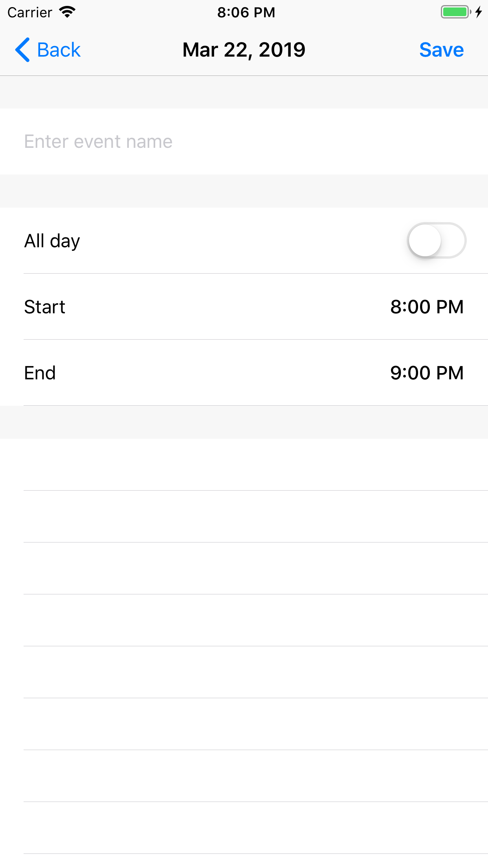Screen dimensions: 488x868
Task: Click the green battery icon
Action: (455, 12)
